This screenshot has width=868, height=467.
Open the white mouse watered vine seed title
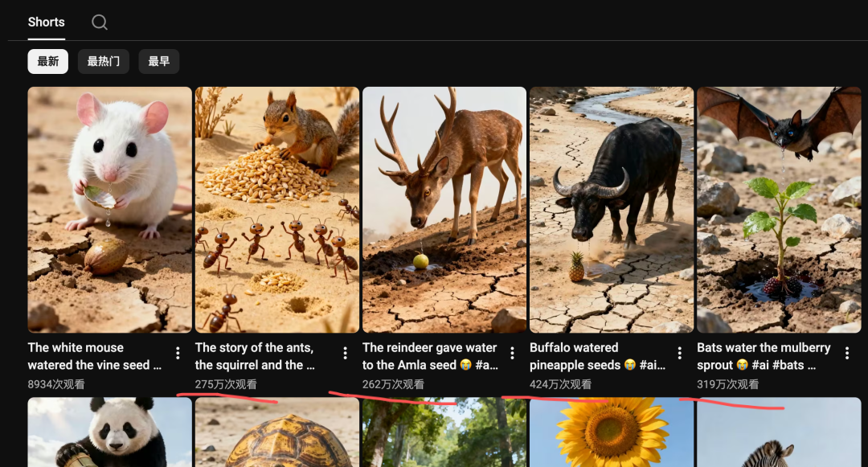click(x=95, y=356)
